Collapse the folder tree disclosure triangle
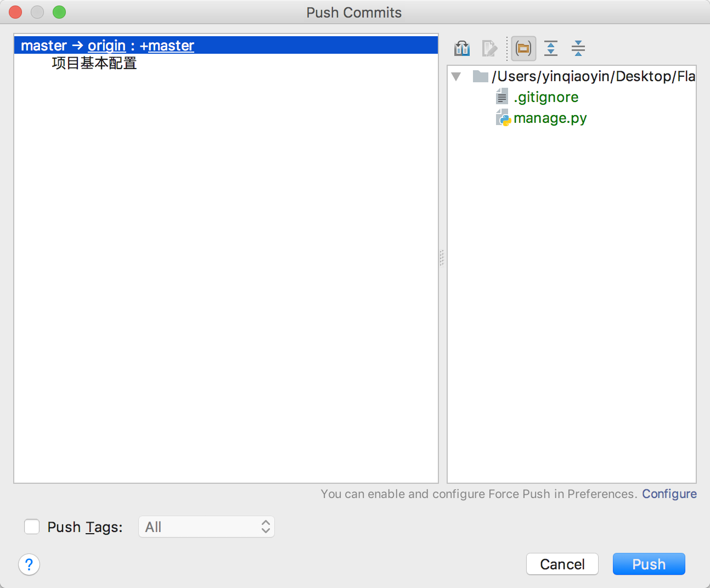The width and height of the screenshot is (710, 588). [456, 76]
